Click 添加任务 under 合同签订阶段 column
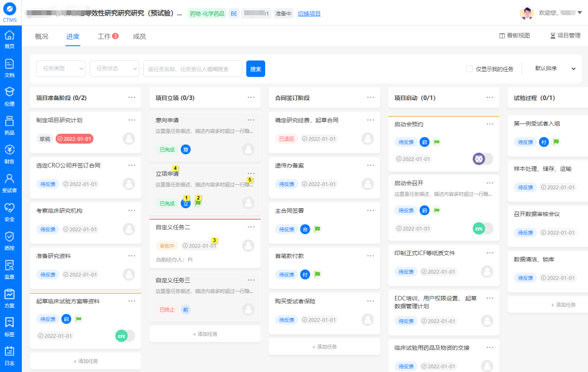588x372 pixels. tap(324, 347)
